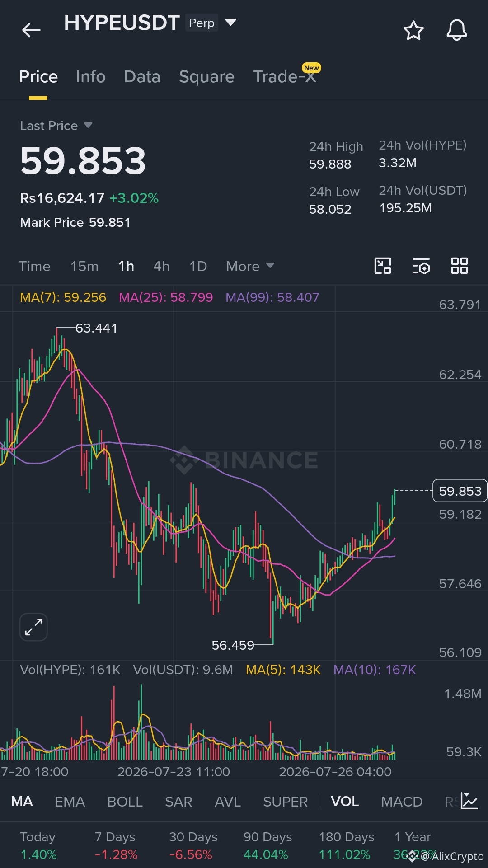Select the 1h interval
488x868 pixels.
[x=126, y=266]
